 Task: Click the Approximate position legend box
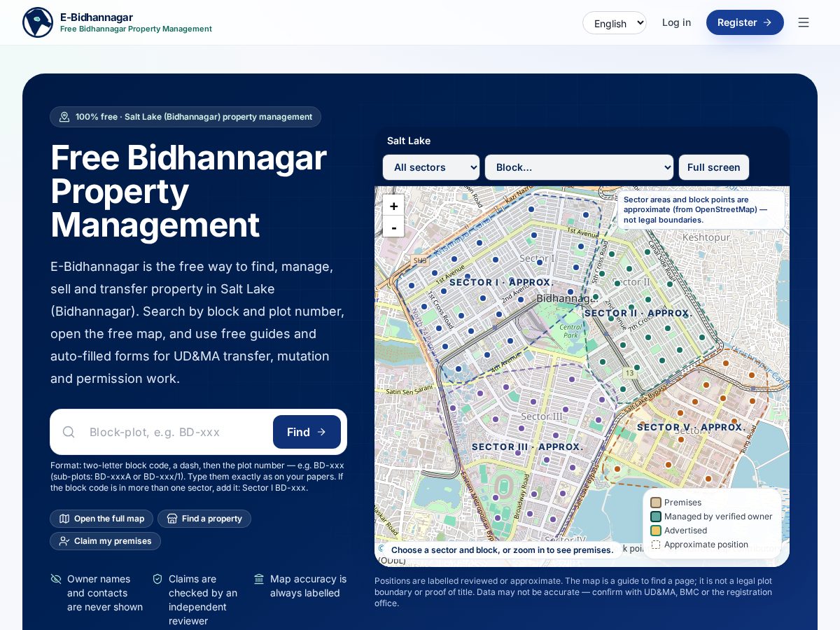[x=656, y=545]
